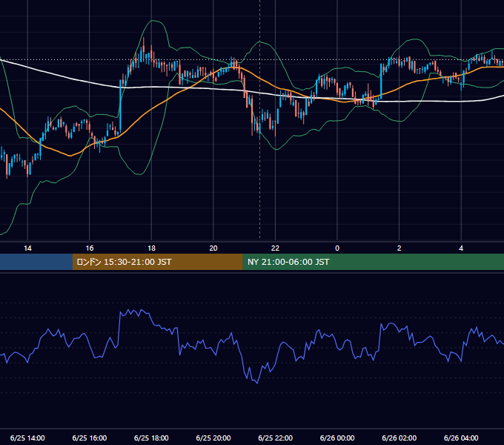Viewport: 504px width, 445px height.
Task: Click the 6/25 14:00 date label
Action: [x=27, y=438]
